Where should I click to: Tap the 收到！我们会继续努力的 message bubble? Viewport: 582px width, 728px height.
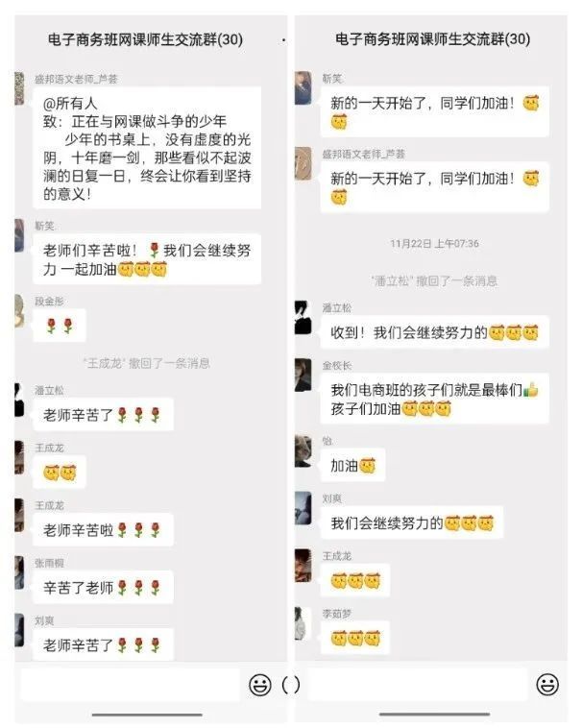click(434, 332)
